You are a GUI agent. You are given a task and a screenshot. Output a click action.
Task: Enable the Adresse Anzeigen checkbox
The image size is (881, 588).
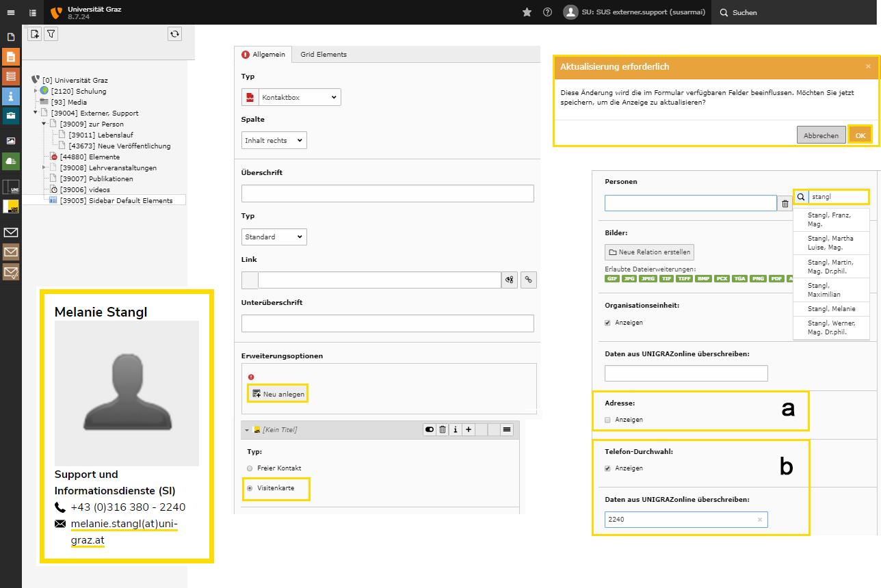pyautogui.click(x=607, y=420)
